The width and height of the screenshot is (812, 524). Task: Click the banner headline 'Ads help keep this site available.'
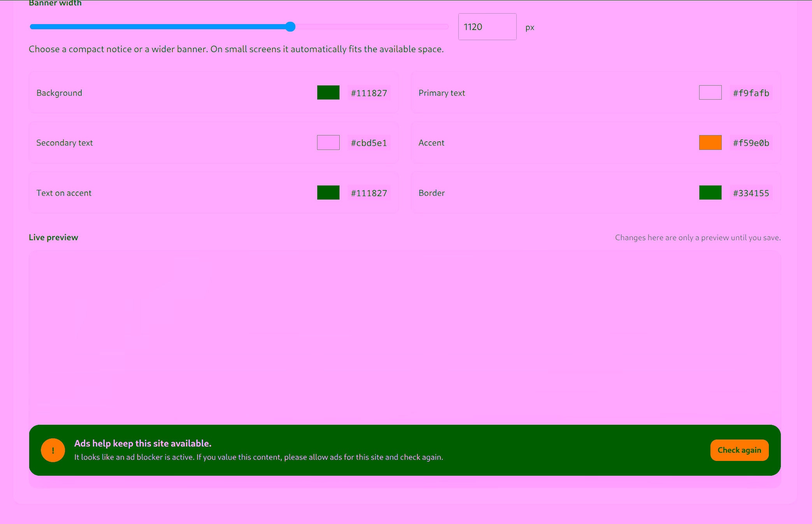pyautogui.click(x=143, y=443)
